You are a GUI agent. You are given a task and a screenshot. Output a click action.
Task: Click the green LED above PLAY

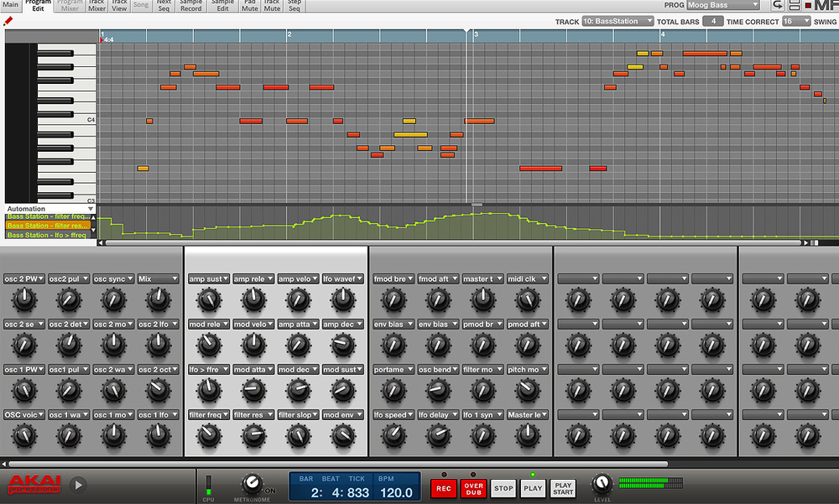[x=533, y=475]
